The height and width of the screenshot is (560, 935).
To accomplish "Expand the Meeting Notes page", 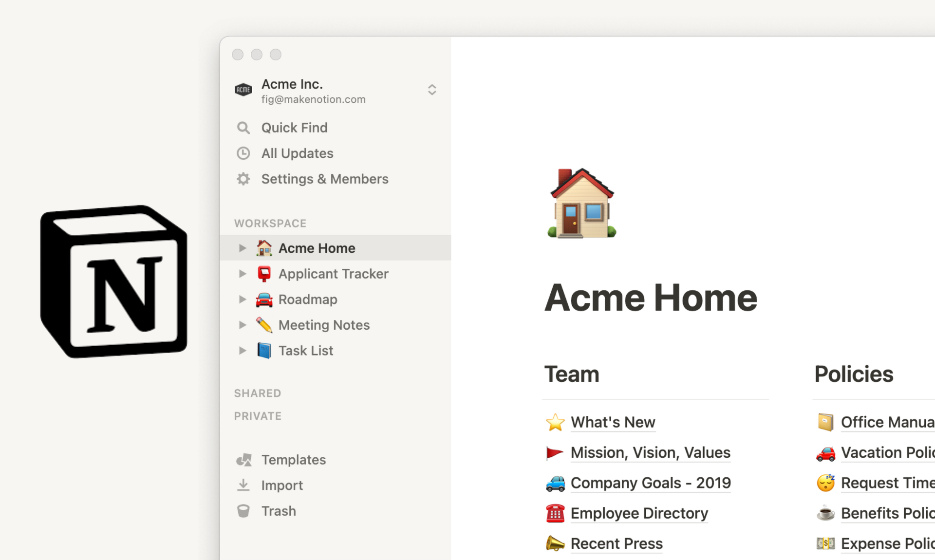I will [242, 325].
